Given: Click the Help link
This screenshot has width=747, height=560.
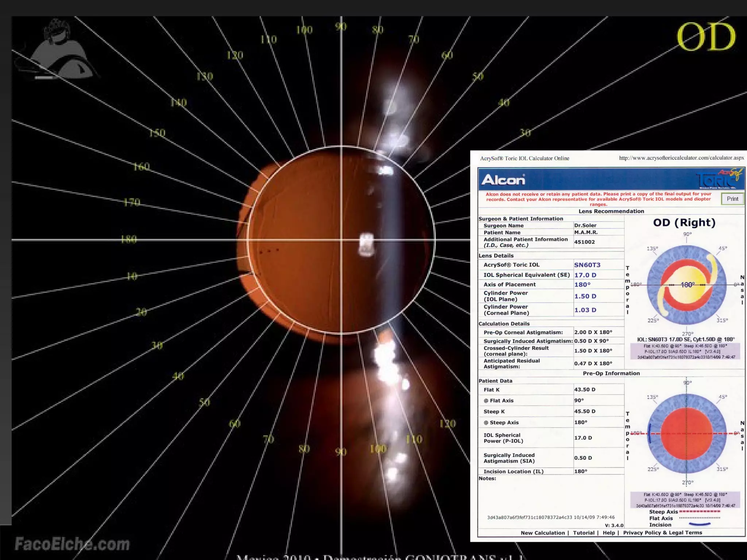Looking at the screenshot, I should pos(609,533).
